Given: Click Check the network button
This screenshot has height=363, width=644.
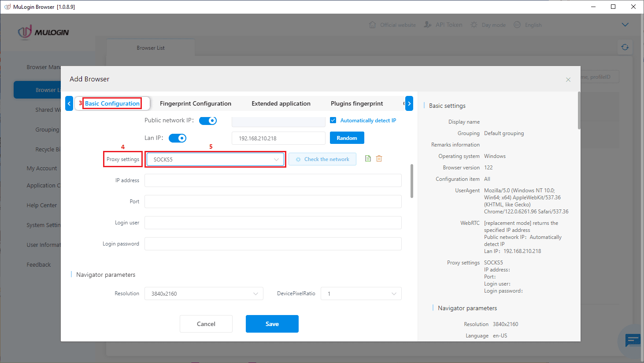Looking at the screenshot, I should (x=322, y=159).
